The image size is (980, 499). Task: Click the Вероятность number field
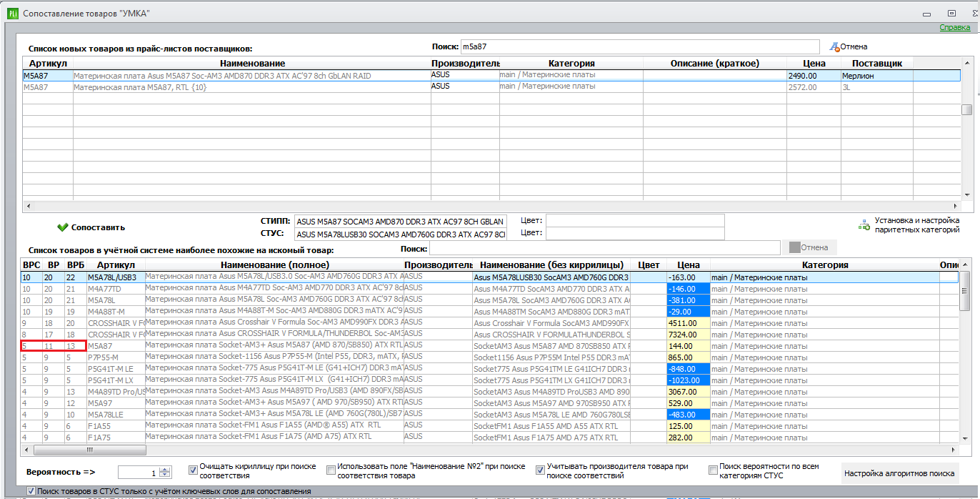139,472
